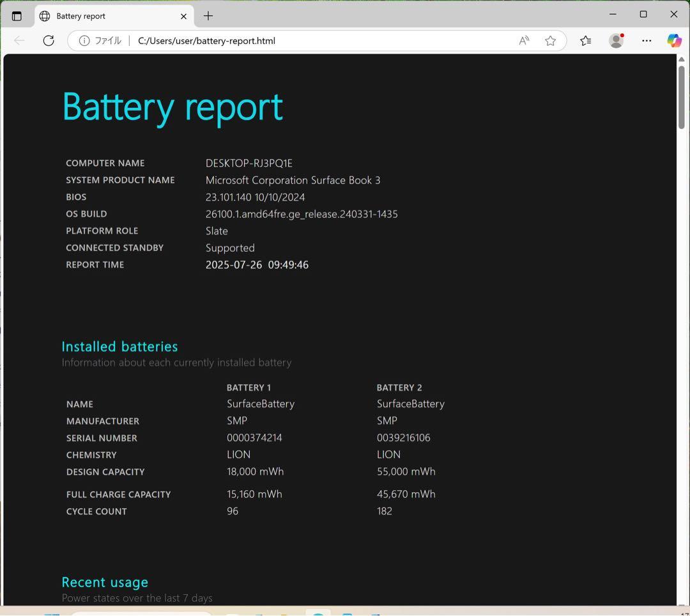Open the Copilot sidebar
Image resolution: width=690 pixels, height=616 pixels.
(675, 40)
